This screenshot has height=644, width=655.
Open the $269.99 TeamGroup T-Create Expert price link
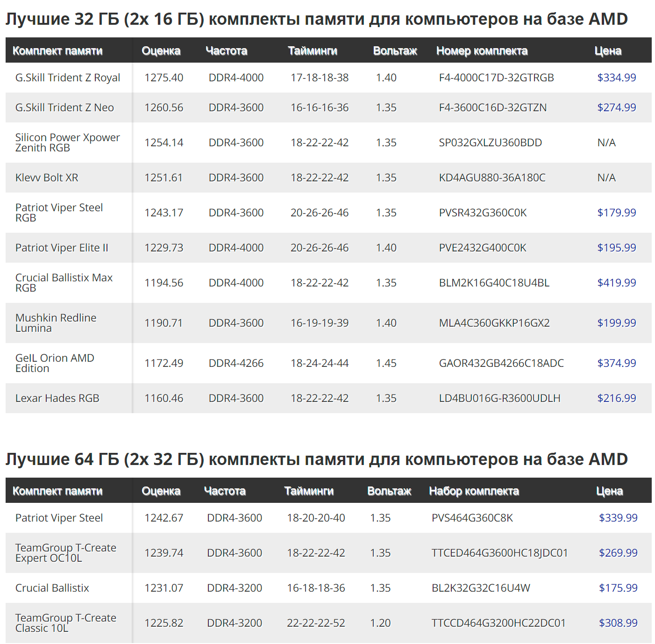618,553
